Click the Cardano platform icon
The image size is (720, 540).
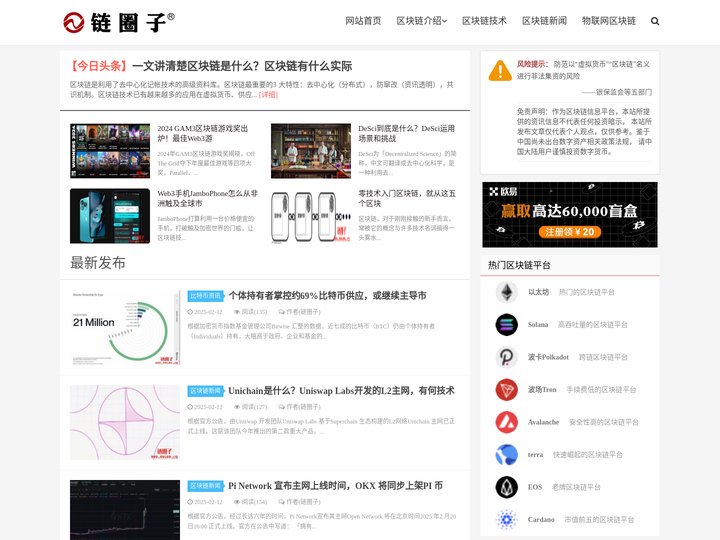point(506,519)
